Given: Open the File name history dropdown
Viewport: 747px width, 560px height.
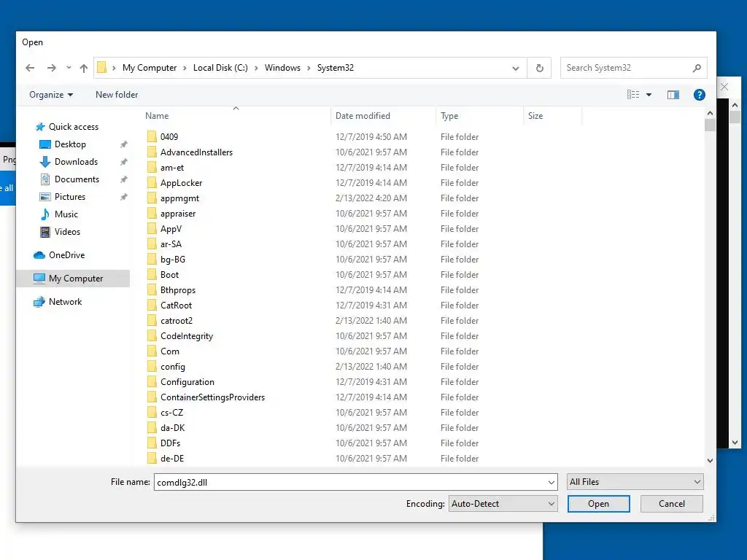Looking at the screenshot, I should pos(551,483).
